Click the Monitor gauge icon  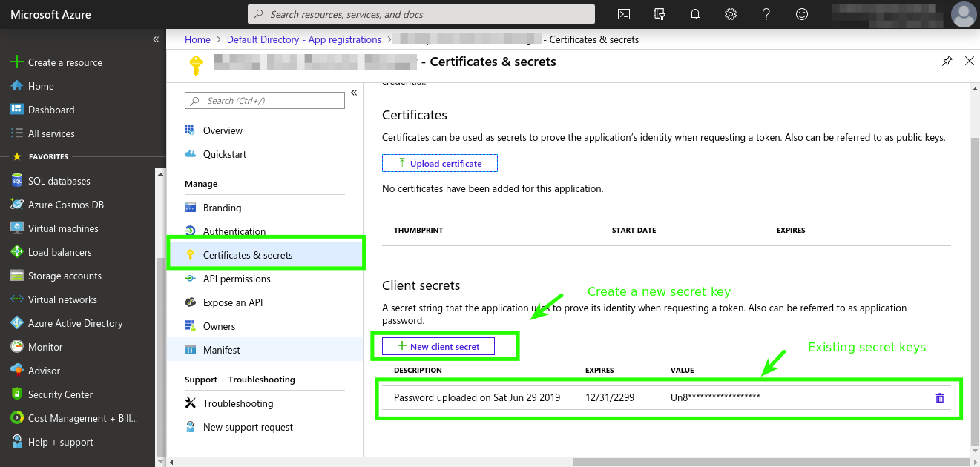tap(17, 347)
